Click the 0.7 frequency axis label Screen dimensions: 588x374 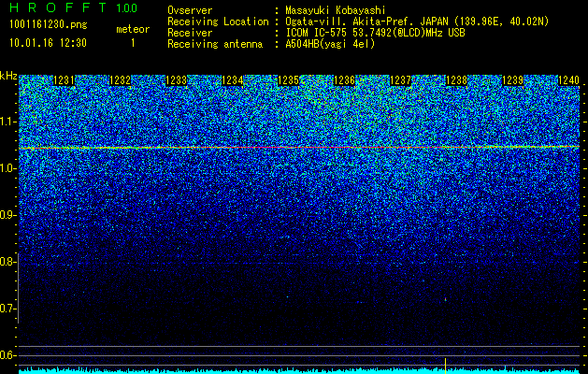coord(7,309)
